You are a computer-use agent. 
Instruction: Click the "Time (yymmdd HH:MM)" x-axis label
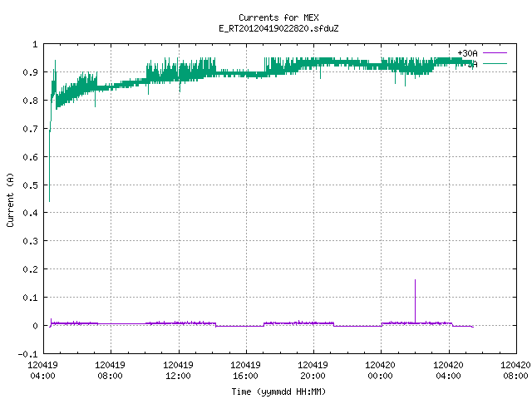(x=278, y=392)
